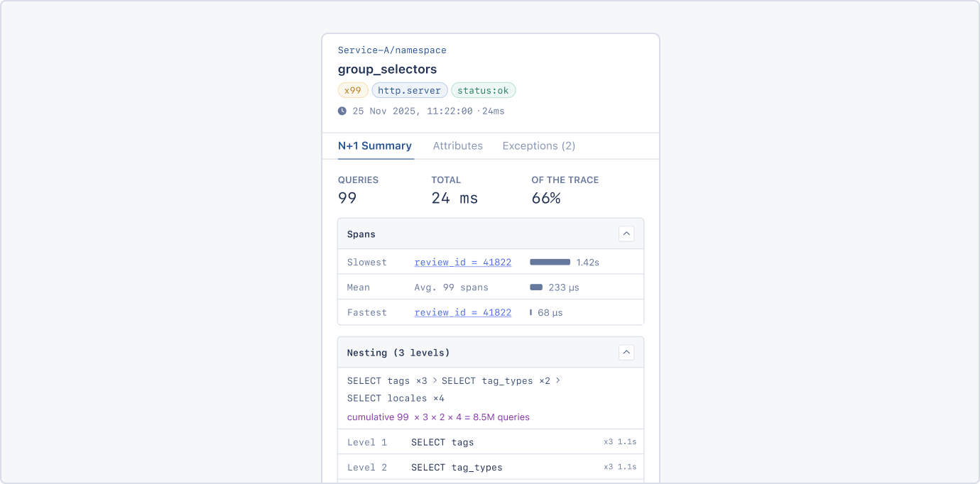980x484 pixels.
Task: Click the OF THE TRACE value 66%
Action: (x=546, y=198)
